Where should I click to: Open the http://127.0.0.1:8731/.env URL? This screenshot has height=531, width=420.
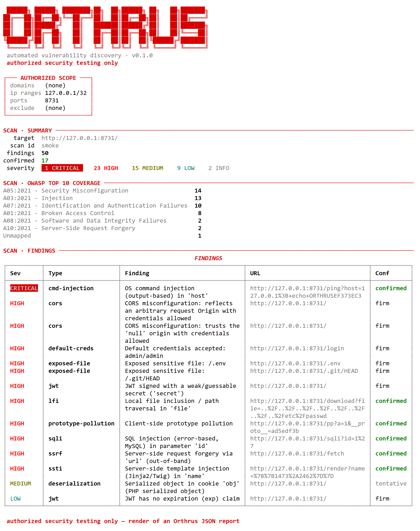tap(295, 363)
